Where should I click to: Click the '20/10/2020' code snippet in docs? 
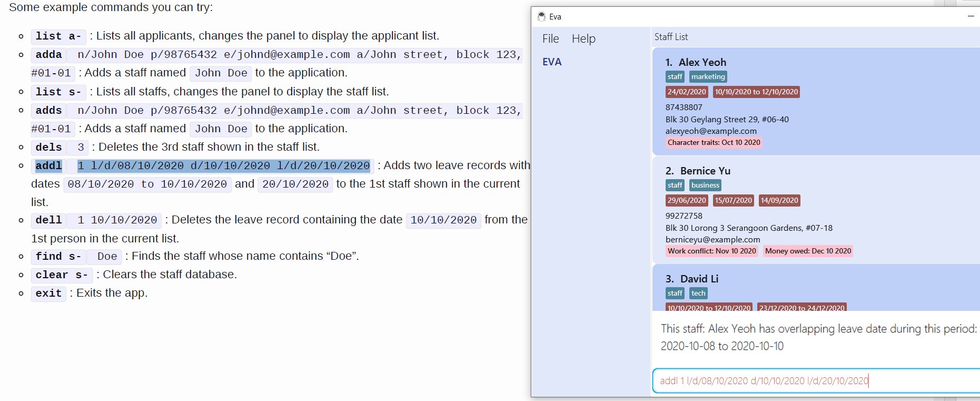click(295, 184)
